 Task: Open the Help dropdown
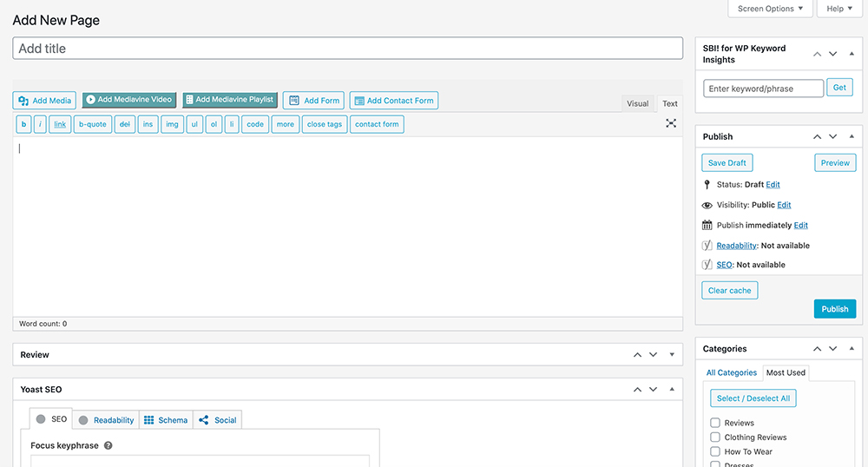[839, 9]
